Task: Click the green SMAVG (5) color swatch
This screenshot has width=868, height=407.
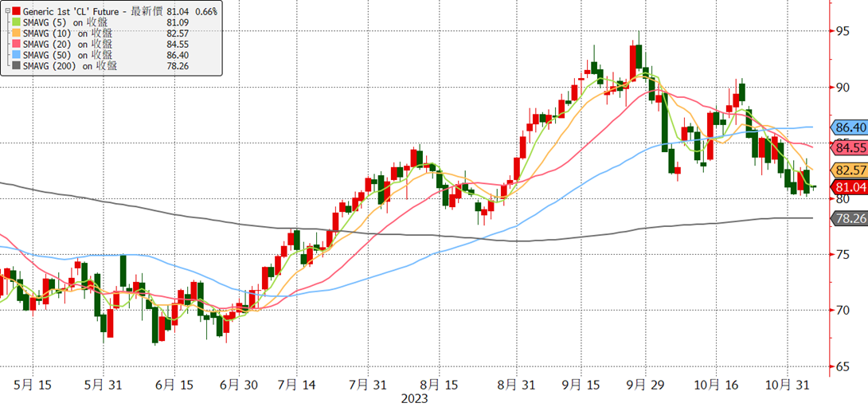Action: pyautogui.click(x=16, y=23)
